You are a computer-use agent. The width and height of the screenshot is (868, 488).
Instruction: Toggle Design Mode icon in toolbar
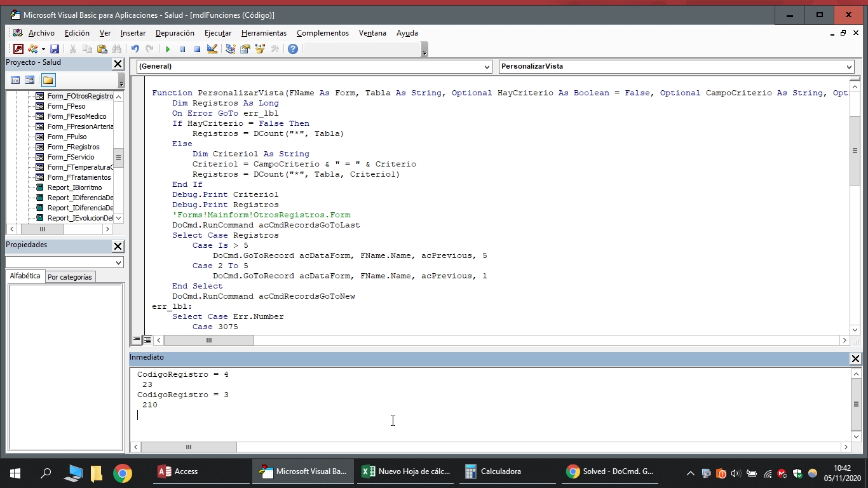[x=212, y=49]
